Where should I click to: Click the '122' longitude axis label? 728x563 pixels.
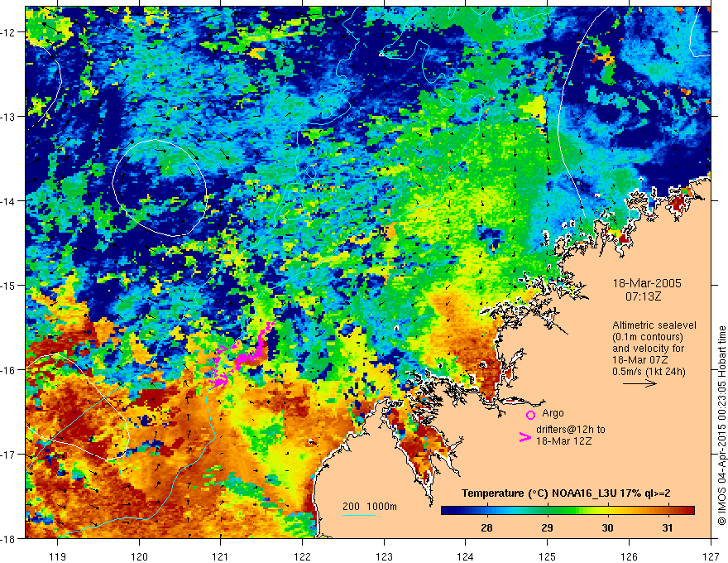302,556
